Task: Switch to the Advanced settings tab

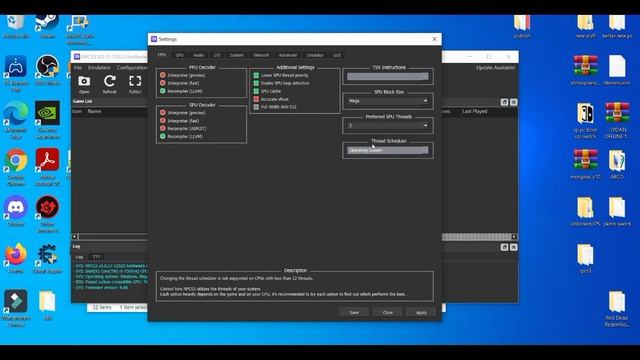Action: tap(288, 55)
